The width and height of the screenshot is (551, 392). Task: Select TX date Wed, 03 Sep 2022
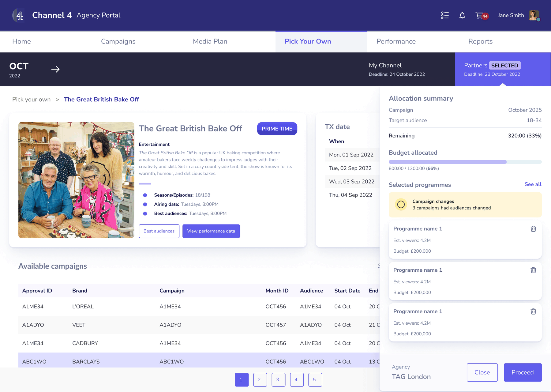pos(352,182)
